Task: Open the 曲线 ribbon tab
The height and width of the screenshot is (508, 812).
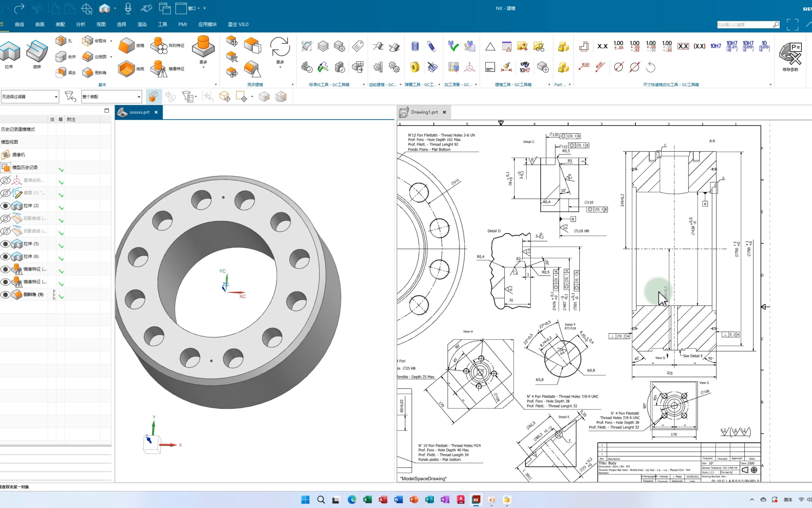Action: click(x=20, y=24)
